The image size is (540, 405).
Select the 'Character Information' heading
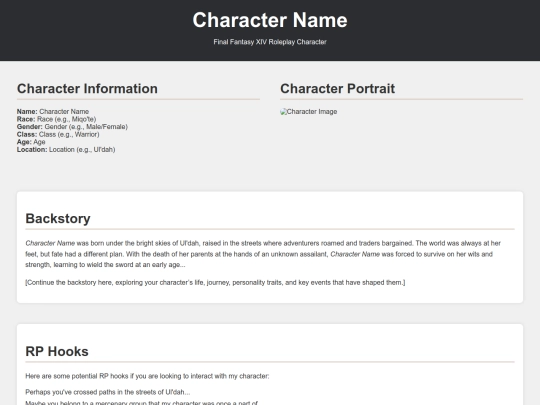[x=87, y=89]
